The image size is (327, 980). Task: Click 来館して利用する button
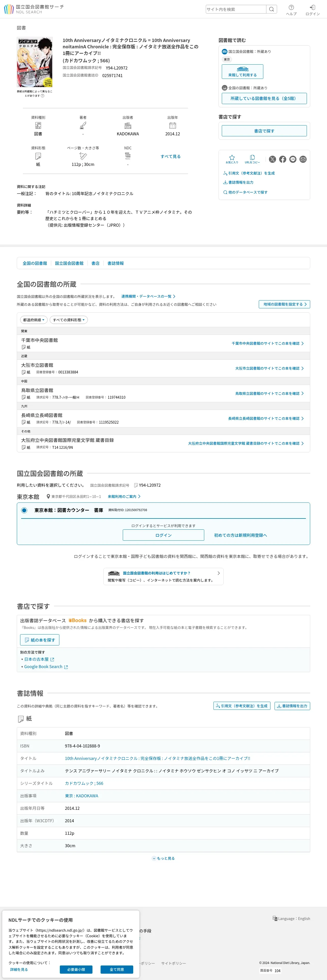click(x=242, y=72)
